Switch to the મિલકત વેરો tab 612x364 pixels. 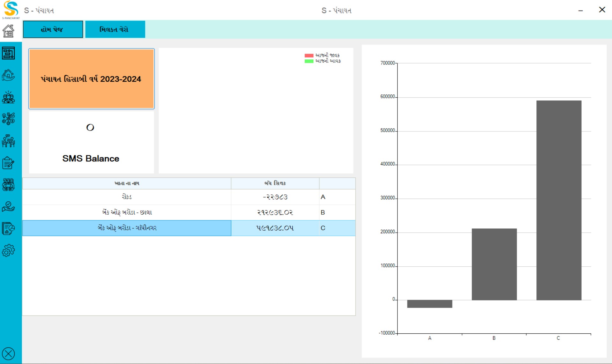115,29
